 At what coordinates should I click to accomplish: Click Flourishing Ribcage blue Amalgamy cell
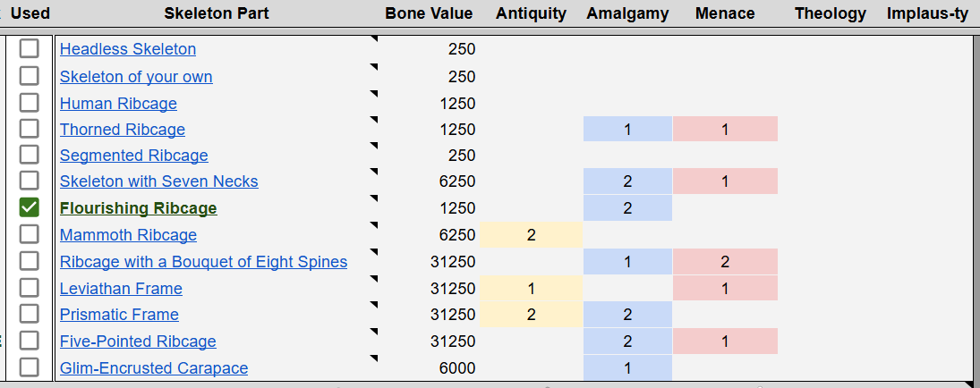[x=627, y=208]
